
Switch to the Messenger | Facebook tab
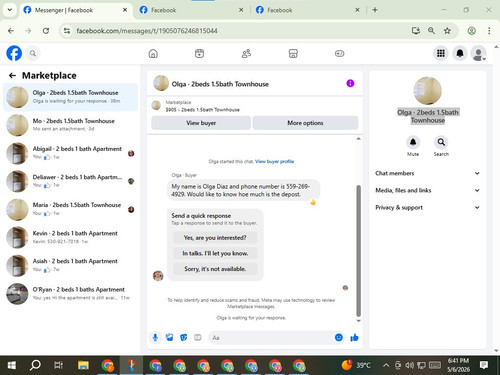pos(75,10)
